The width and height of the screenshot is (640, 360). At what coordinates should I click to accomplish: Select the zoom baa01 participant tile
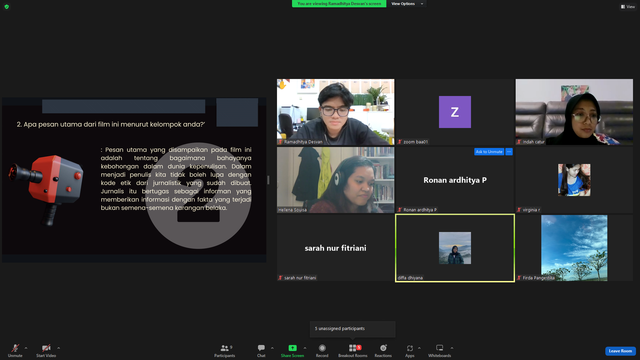(455, 112)
